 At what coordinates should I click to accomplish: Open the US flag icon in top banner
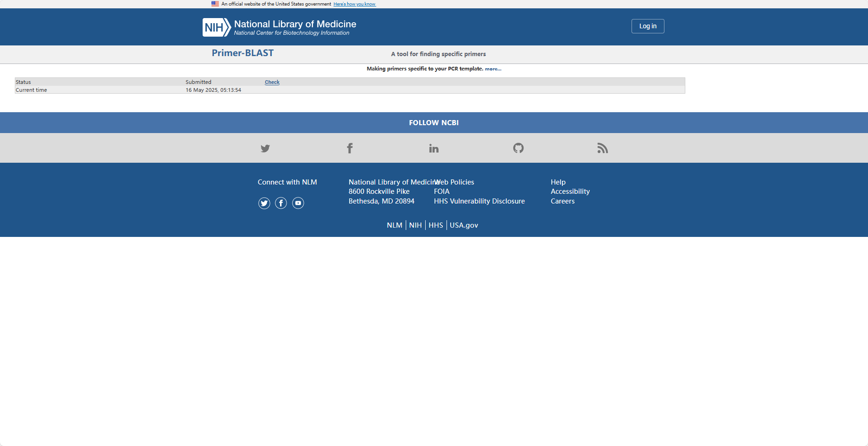pyautogui.click(x=215, y=4)
